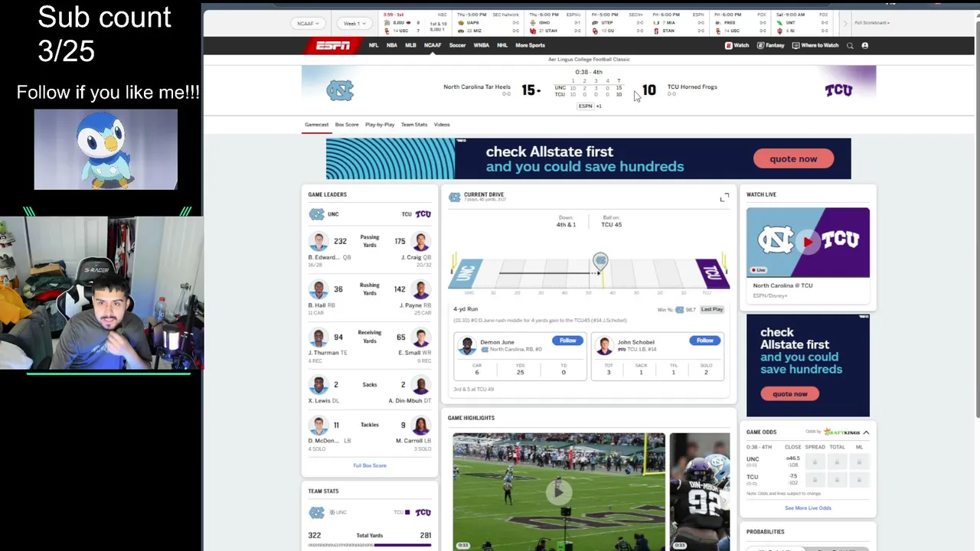Switch to the Team Stats tab

pos(414,125)
